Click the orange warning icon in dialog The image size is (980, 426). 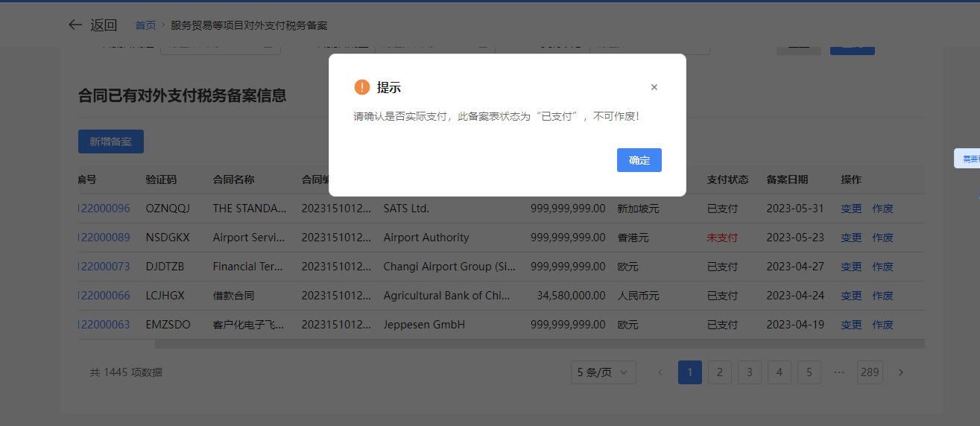tap(362, 87)
